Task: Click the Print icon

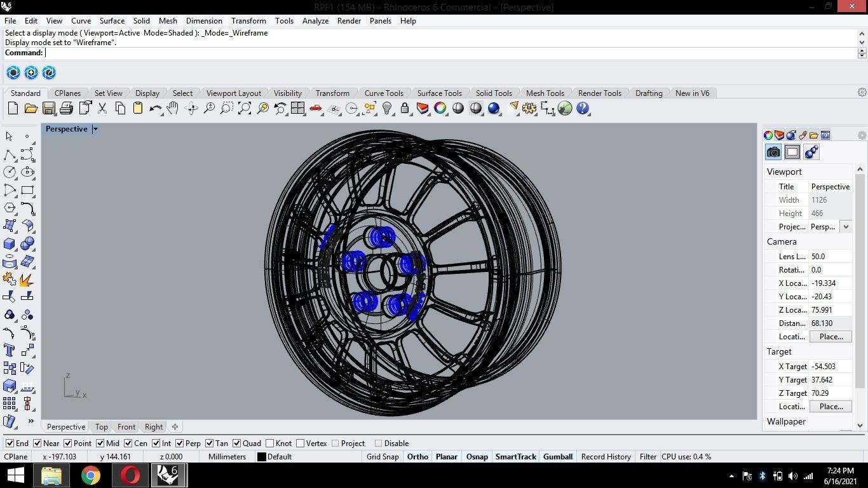Action: point(66,109)
